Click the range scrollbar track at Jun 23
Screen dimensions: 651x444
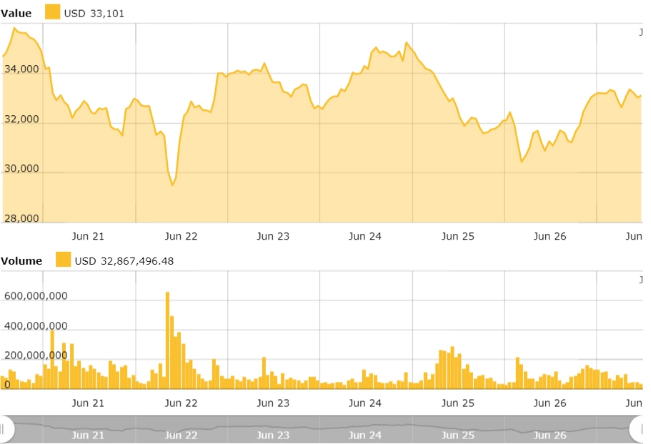[273, 429]
